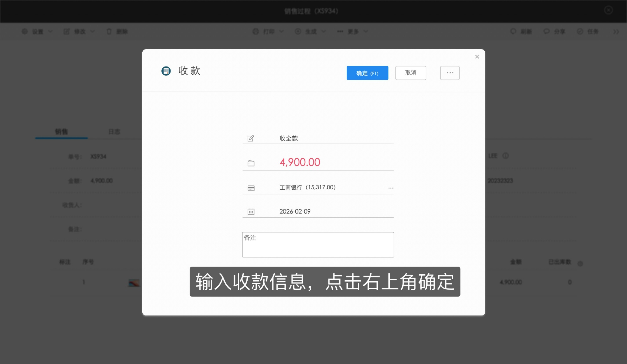The height and width of the screenshot is (364, 627).
Task: Click the 修改 edit icon to modify
Action: click(x=67, y=31)
